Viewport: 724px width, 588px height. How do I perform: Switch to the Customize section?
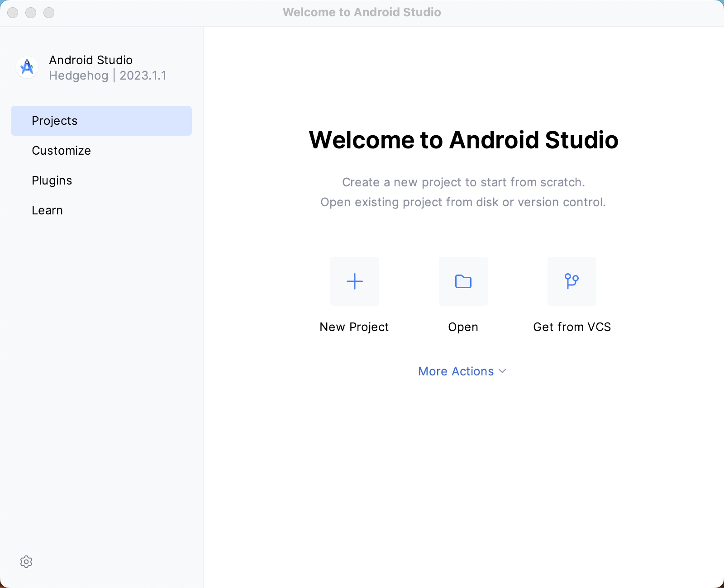61,150
